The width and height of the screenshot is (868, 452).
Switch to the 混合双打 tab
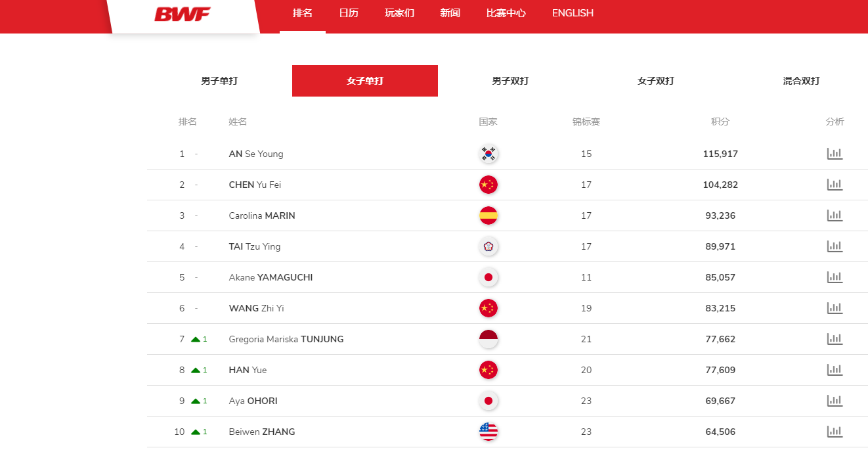tap(801, 81)
